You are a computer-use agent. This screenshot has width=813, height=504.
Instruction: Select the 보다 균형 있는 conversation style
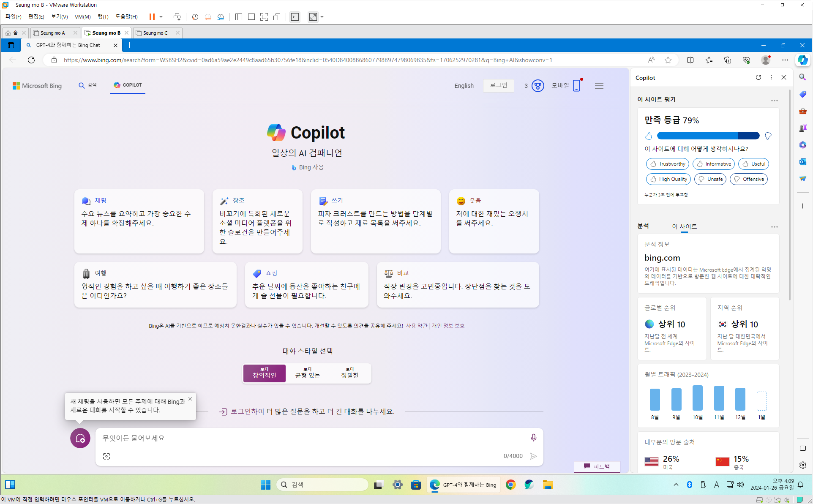(x=307, y=373)
